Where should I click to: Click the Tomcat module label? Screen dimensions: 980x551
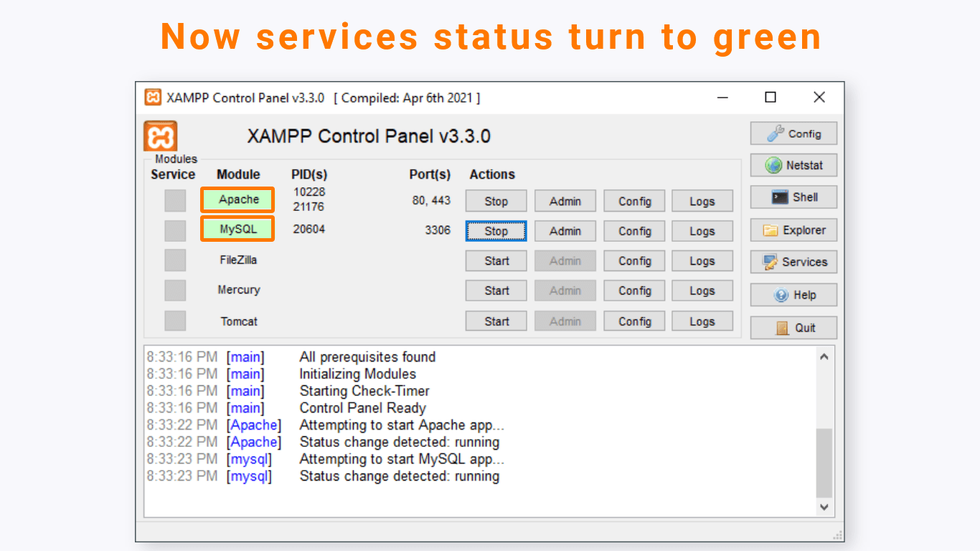(x=239, y=321)
